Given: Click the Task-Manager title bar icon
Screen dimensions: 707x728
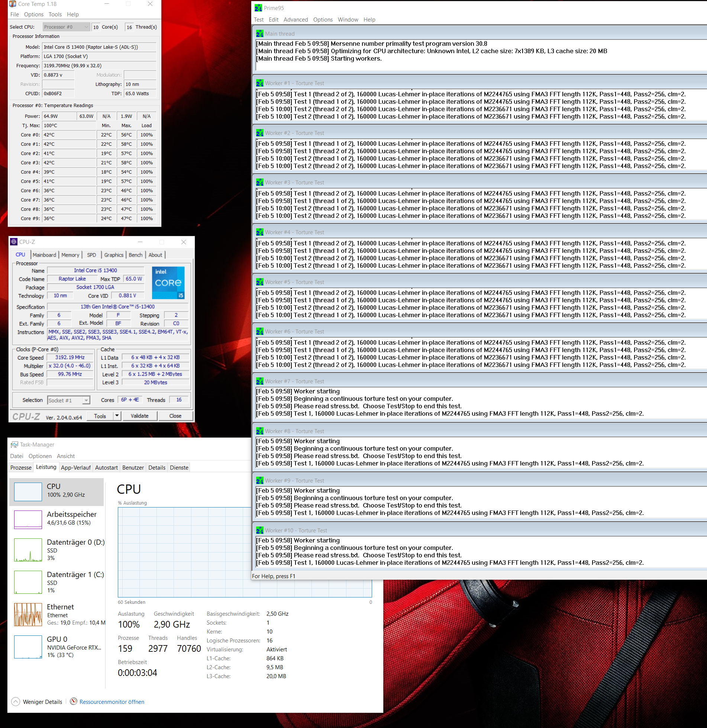Looking at the screenshot, I should 14,444.
